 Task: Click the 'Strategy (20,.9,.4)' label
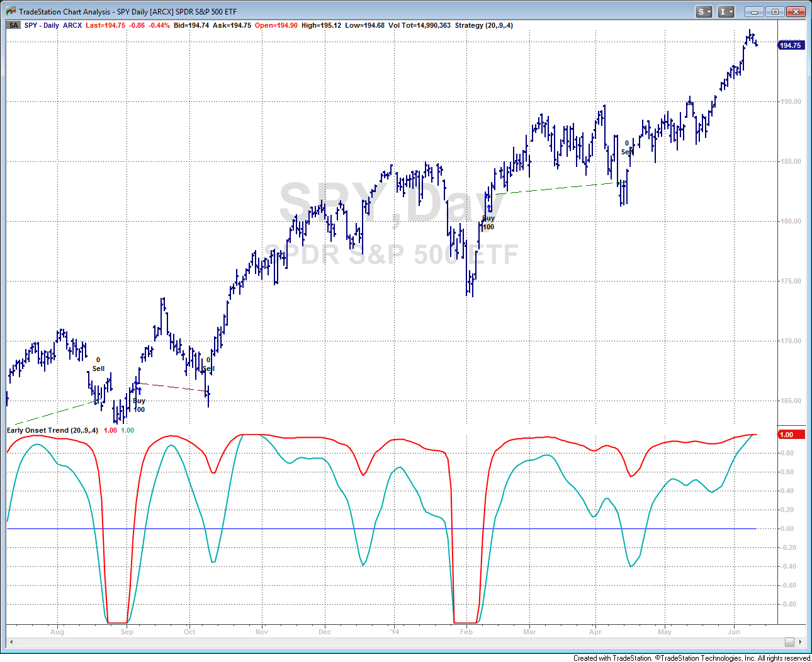tap(483, 25)
